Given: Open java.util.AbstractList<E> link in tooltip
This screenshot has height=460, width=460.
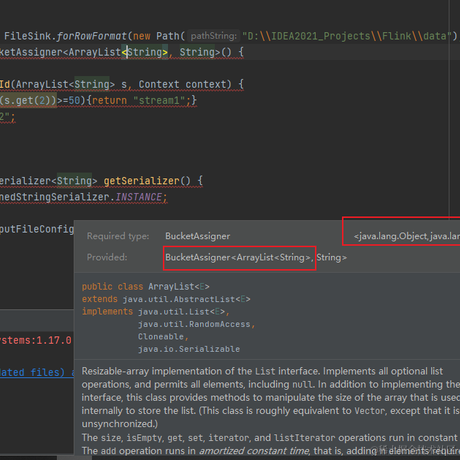Looking at the screenshot, I should [186, 299].
